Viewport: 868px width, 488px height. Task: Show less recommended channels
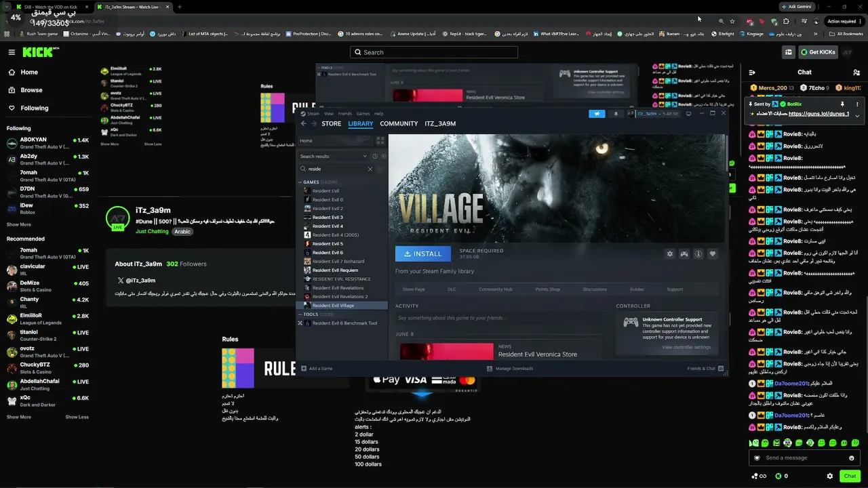pos(77,417)
